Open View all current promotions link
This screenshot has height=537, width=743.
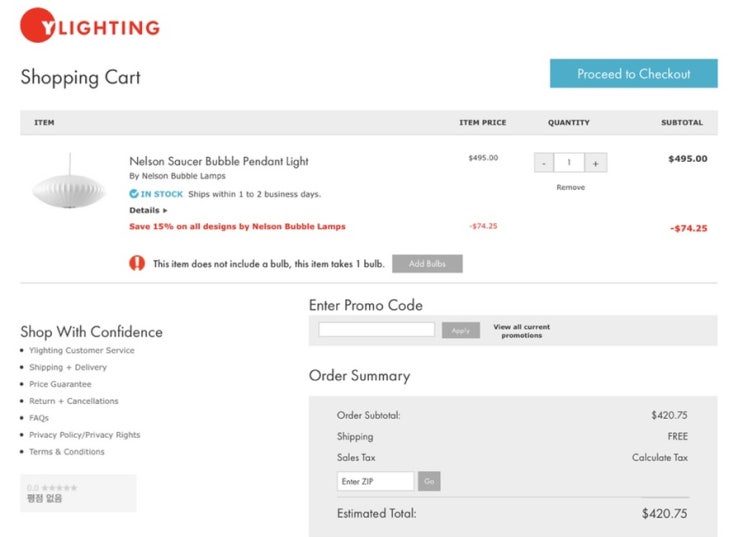tap(521, 331)
